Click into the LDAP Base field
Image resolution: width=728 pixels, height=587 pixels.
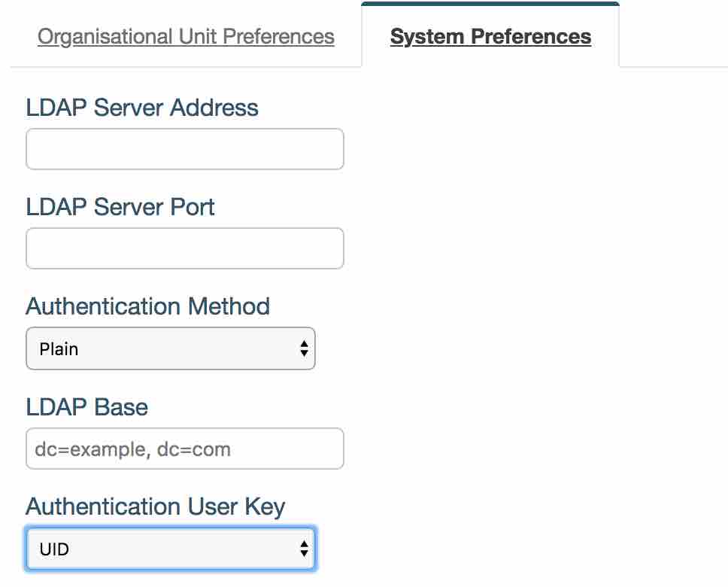(x=184, y=449)
